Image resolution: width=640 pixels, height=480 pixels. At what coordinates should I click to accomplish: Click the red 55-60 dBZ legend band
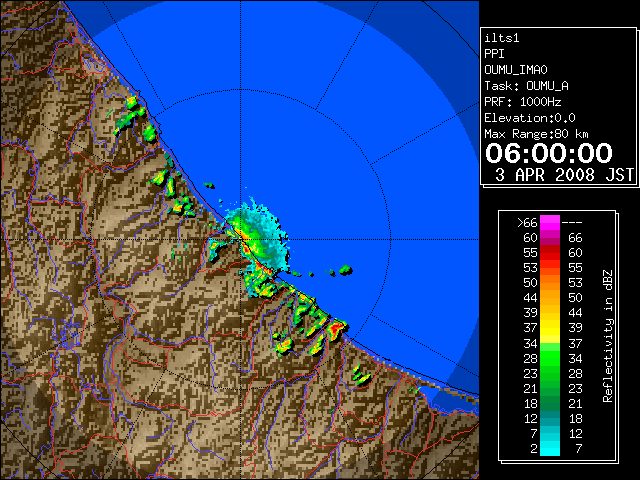pos(550,252)
